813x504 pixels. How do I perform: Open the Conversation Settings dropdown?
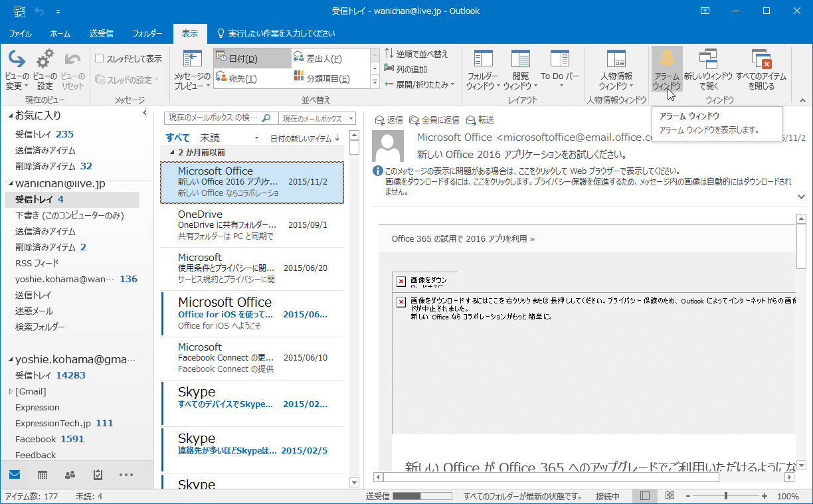[x=127, y=80]
